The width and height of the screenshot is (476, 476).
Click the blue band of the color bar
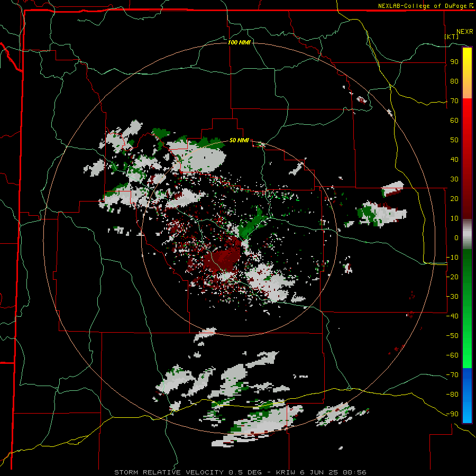click(467, 395)
